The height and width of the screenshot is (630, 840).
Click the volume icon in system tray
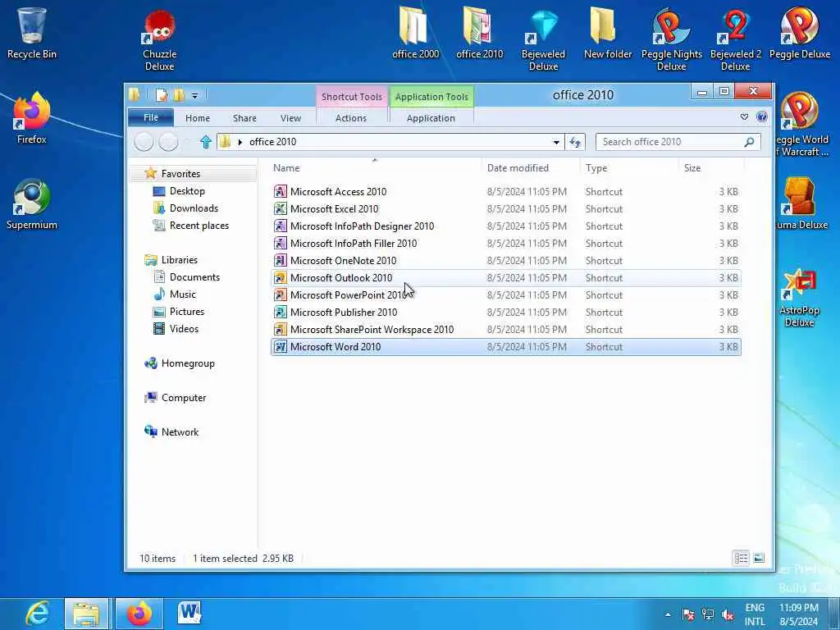(x=727, y=614)
